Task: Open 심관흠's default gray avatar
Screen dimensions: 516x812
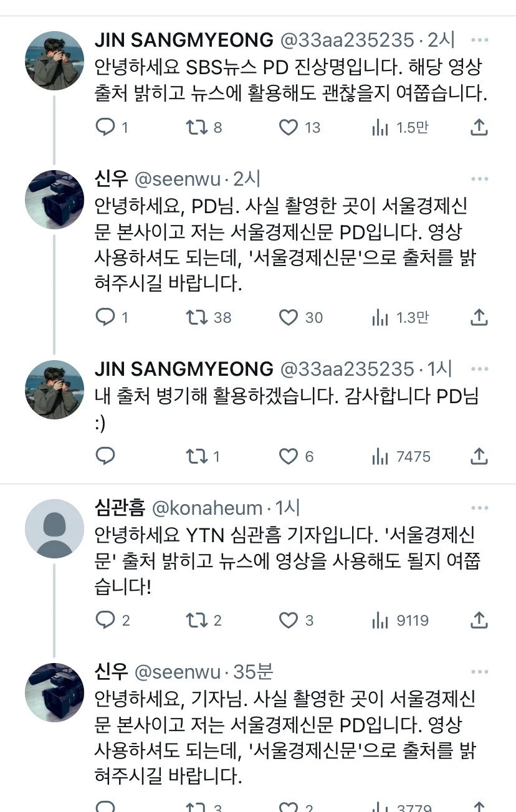Action: click(x=54, y=529)
